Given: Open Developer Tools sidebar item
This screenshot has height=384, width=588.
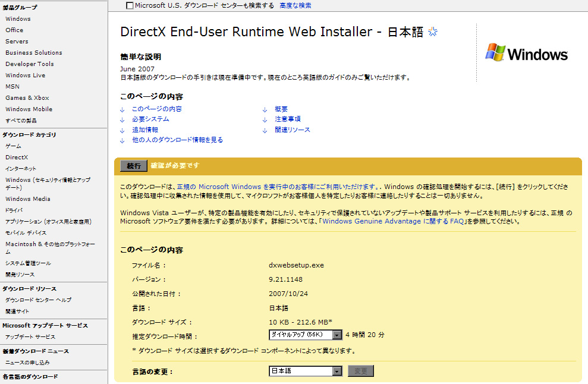Looking at the screenshot, I should pos(30,64).
